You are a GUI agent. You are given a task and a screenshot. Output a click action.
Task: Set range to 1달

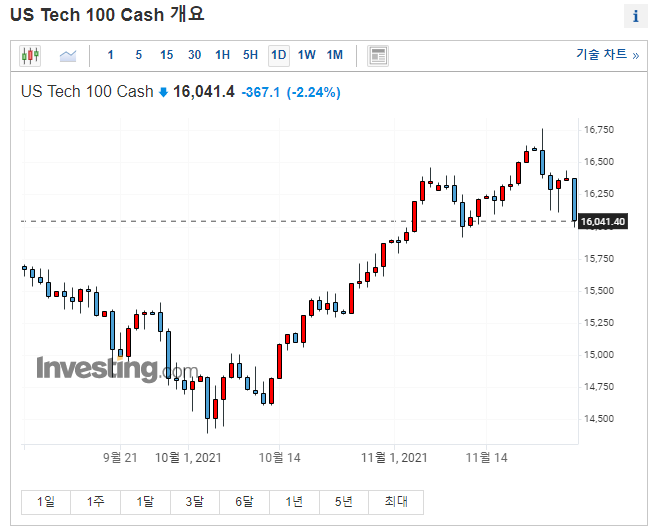[145, 502]
